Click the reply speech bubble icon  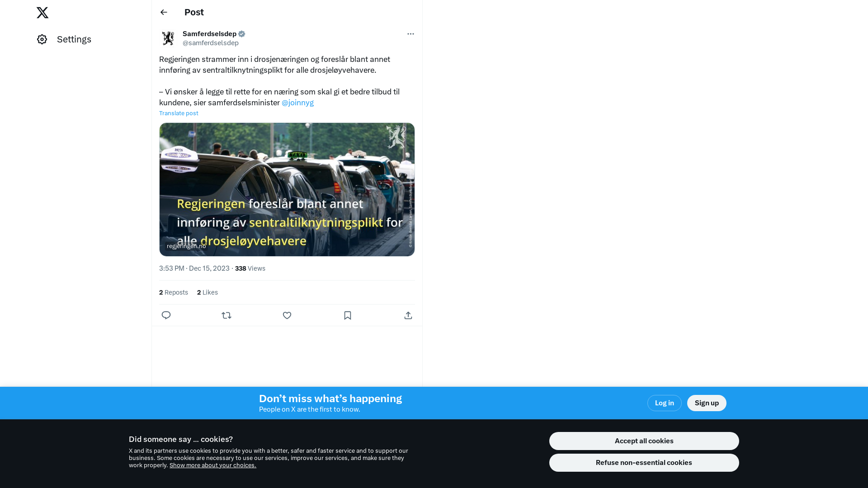(166, 315)
